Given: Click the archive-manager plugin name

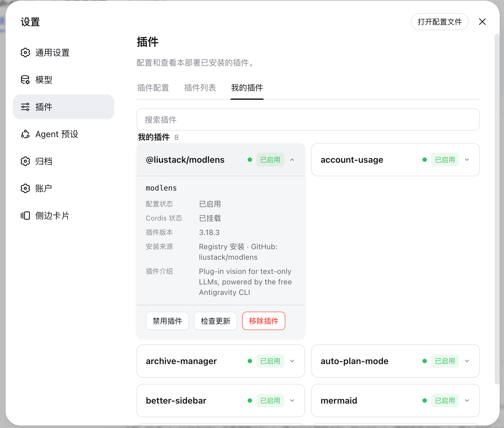Looking at the screenshot, I should pos(181,361).
